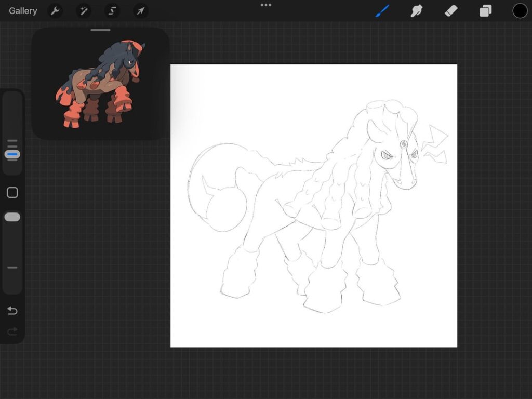Select the Selection S-ribbon tool
The height and width of the screenshot is (399, 532).
[112, 11]
